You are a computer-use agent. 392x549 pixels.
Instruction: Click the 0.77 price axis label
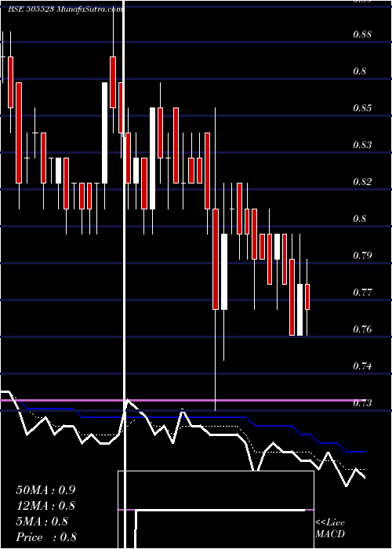pos(362,293)
